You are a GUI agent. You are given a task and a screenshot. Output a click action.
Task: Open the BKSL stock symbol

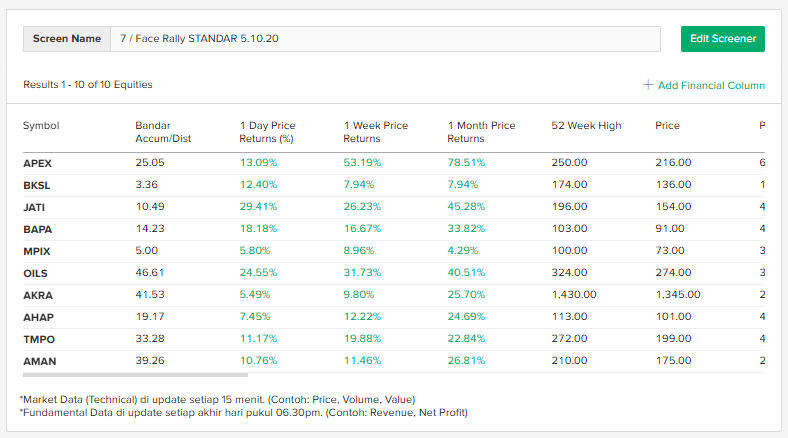point(37,185)
